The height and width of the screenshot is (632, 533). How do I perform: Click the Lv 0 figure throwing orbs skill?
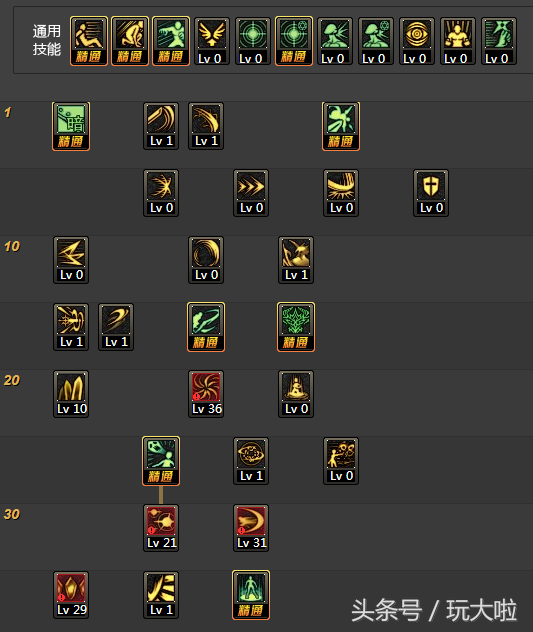(341, 461)
